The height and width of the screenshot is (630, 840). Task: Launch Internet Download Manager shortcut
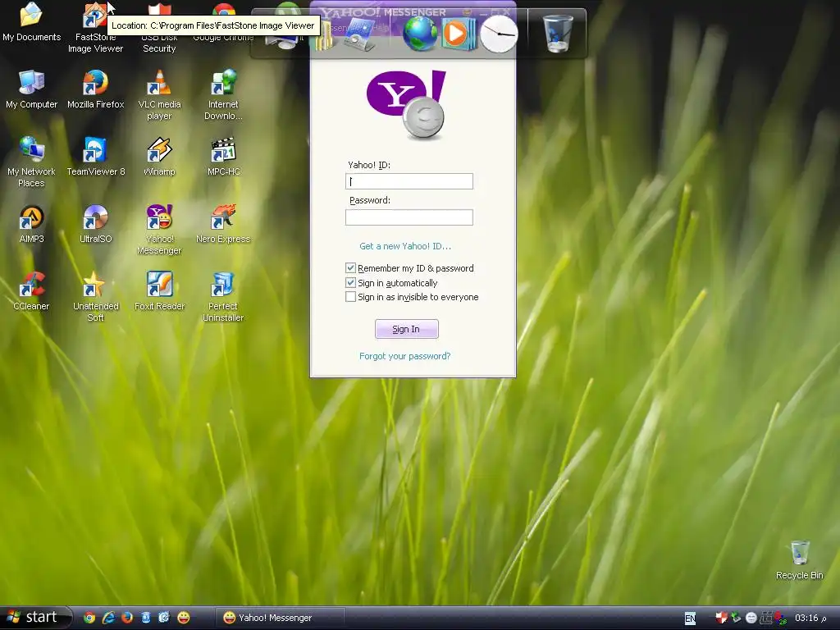223,94
